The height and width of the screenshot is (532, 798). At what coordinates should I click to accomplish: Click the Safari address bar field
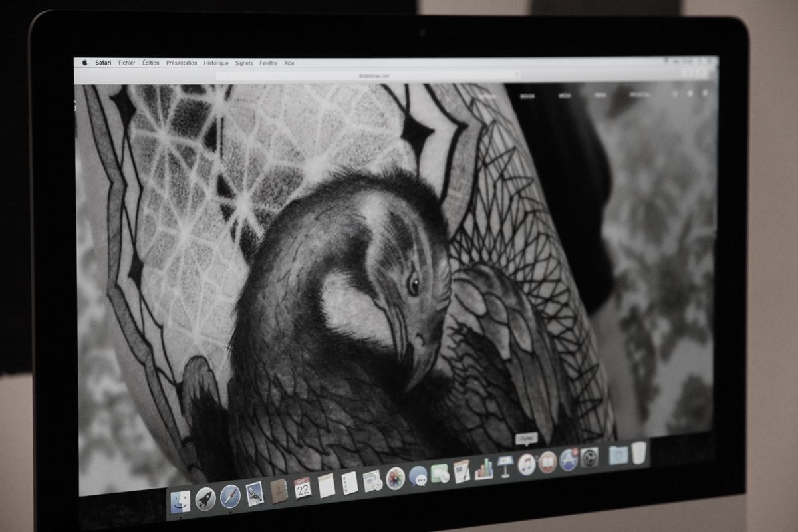pyautogui.click(x=368, y=76)
